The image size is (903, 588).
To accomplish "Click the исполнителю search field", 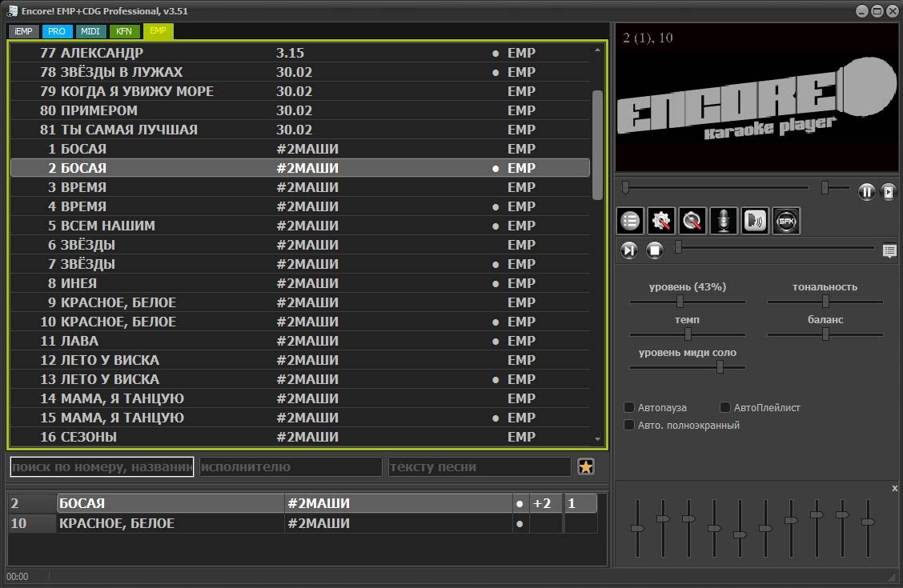I will 291,466.
